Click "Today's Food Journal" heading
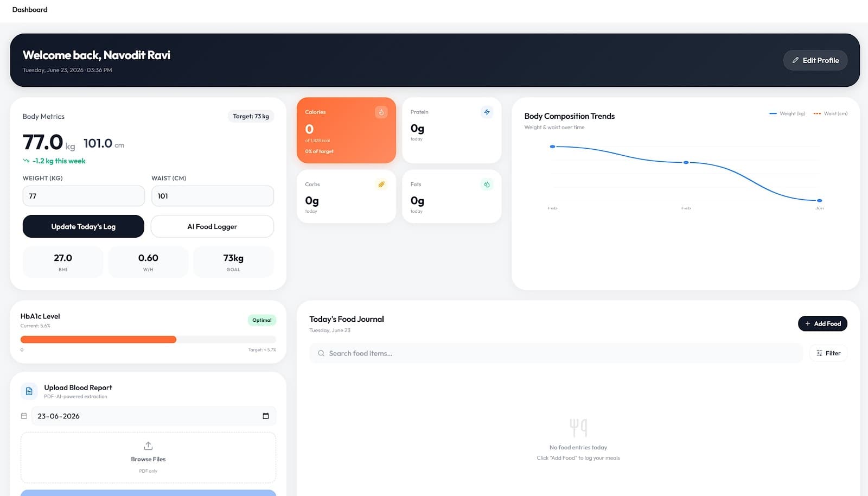Image resolution: width=868 pixels, height=496 pixels. pyautogui.click(x=347, y=319)
